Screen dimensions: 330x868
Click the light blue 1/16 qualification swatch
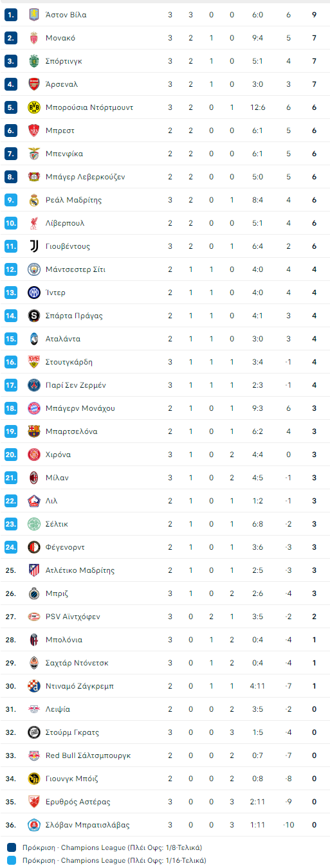coord(12,860)
